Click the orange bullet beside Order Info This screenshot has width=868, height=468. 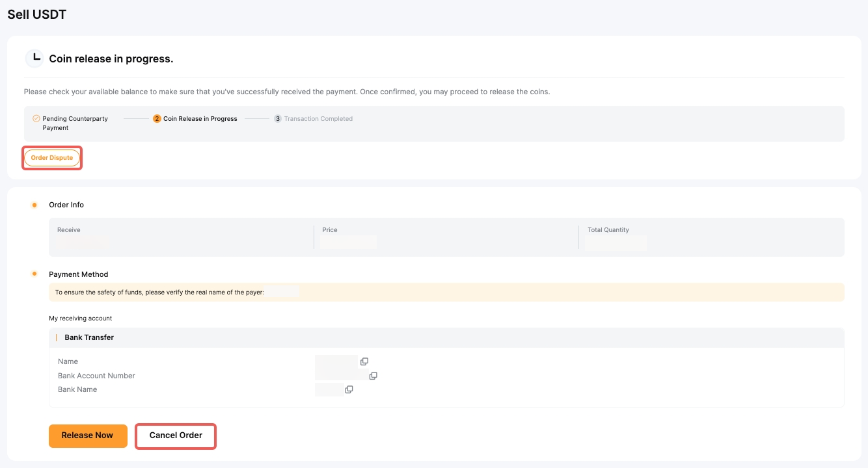click(x=34, y=205)
